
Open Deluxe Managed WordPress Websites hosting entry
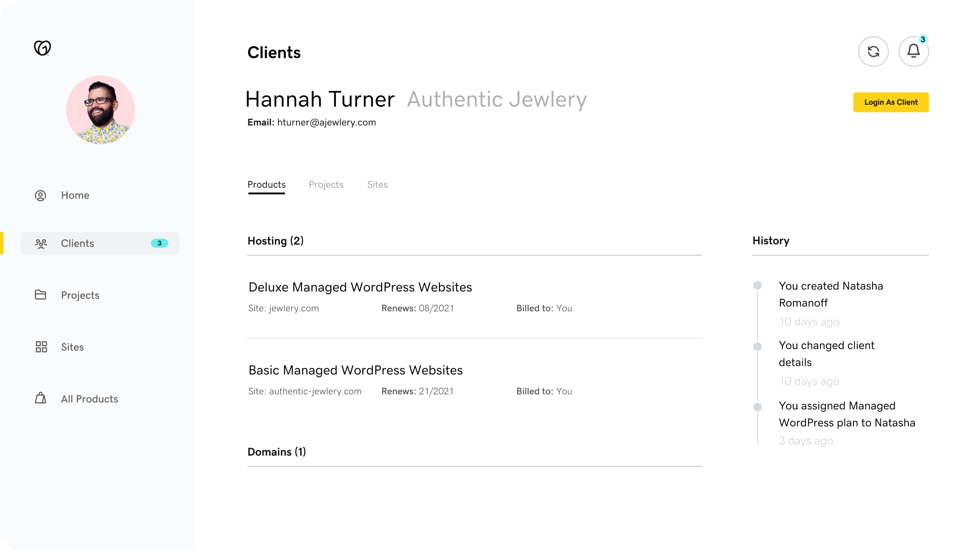click(360, 287)
